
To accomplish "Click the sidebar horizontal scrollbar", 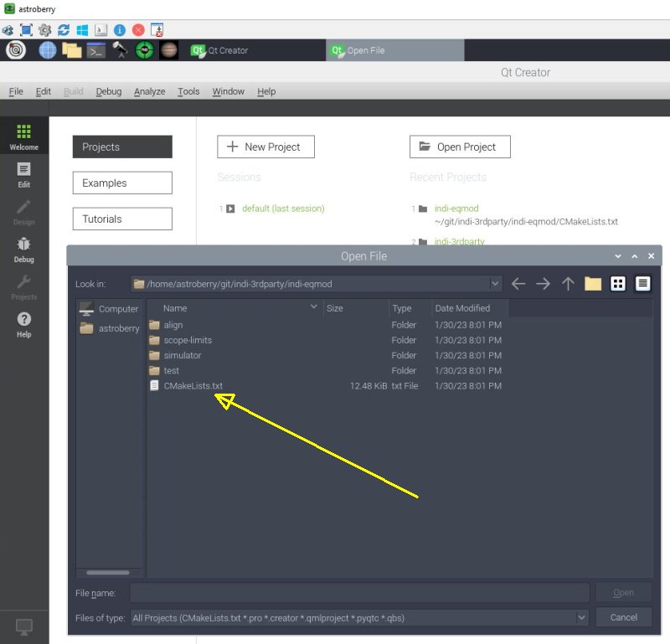I will (x=108, y=573).
